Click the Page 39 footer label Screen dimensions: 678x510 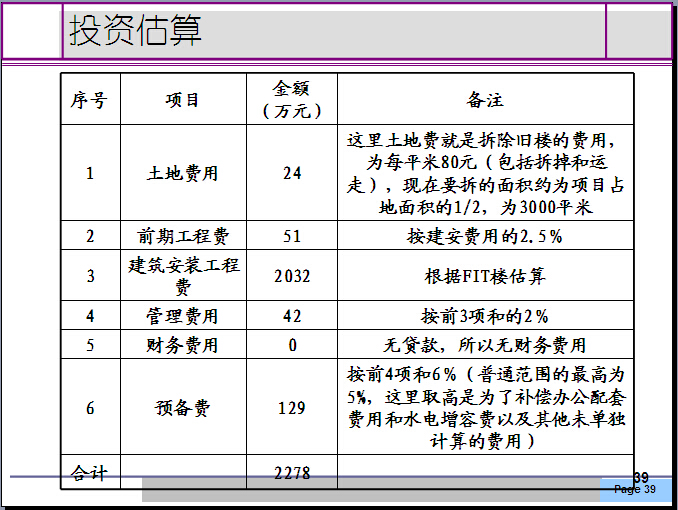click(x=635, y=489)
